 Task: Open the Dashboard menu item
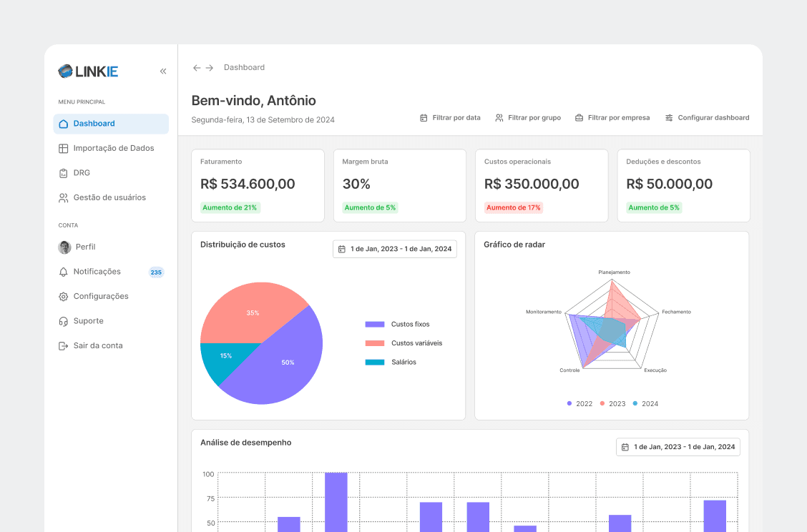(x=111, y=124)
